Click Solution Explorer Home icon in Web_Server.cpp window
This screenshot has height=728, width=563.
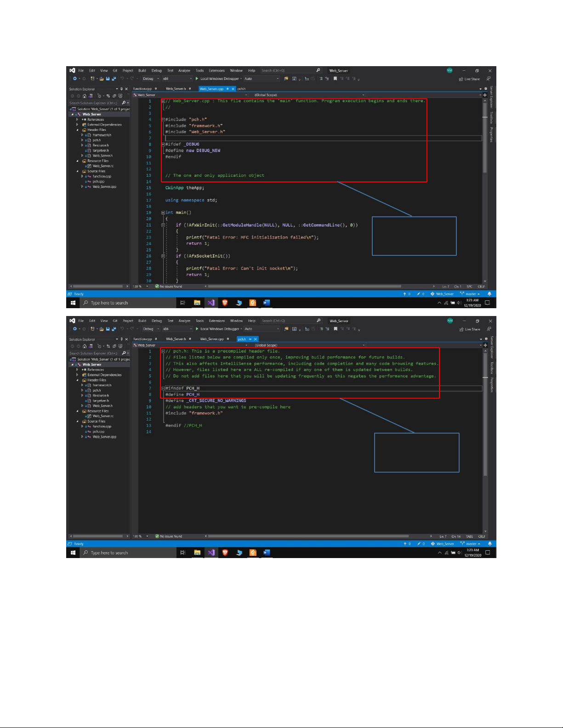tap(84, 96)
